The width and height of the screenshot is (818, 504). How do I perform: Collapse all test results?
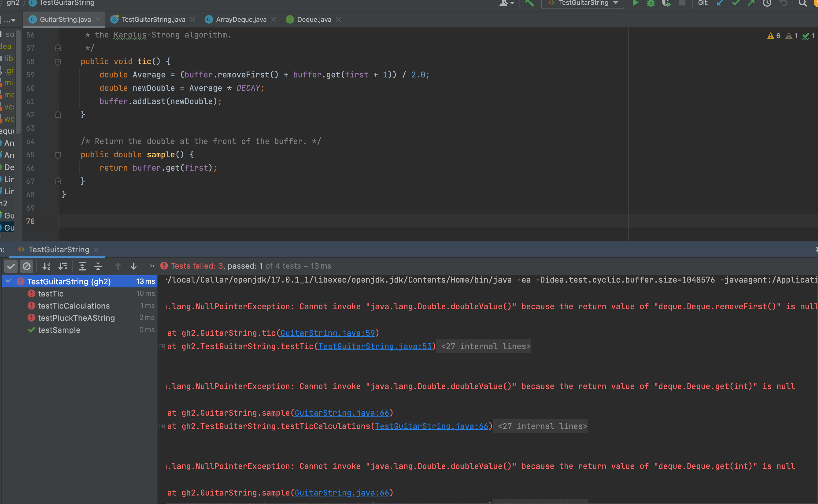tap(98, 266)
